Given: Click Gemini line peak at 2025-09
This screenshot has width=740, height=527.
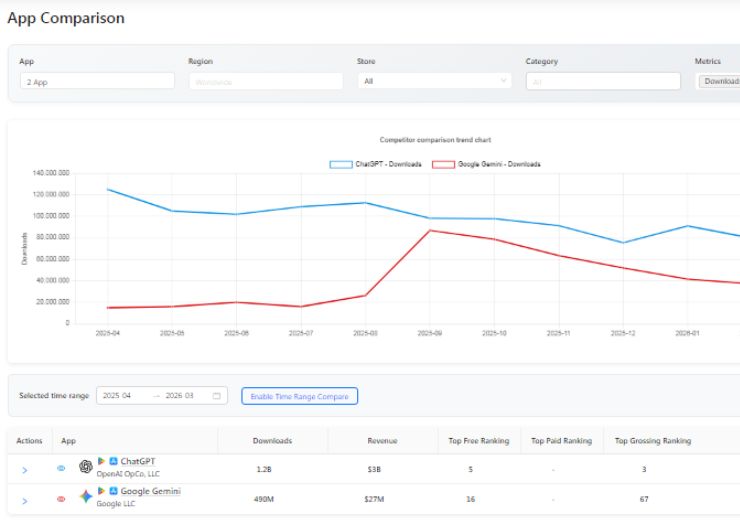Looking at the screenshot, I should coord(429,230).
